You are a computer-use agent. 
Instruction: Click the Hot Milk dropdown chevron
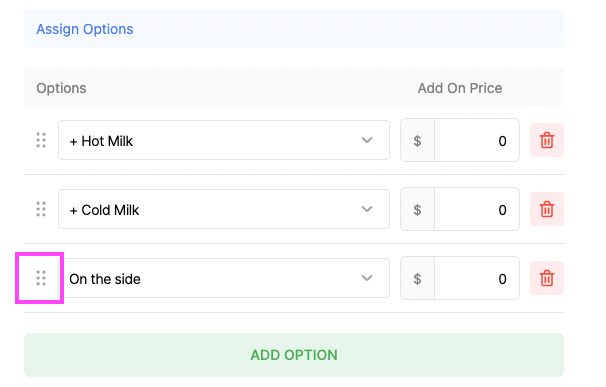click(x=367, y=140)
